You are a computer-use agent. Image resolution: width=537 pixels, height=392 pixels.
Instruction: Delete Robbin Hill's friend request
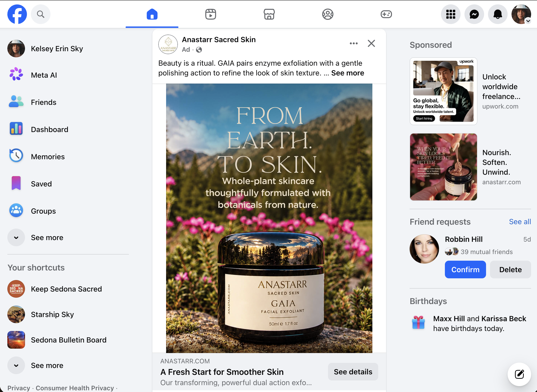click(x=510, y=269)
